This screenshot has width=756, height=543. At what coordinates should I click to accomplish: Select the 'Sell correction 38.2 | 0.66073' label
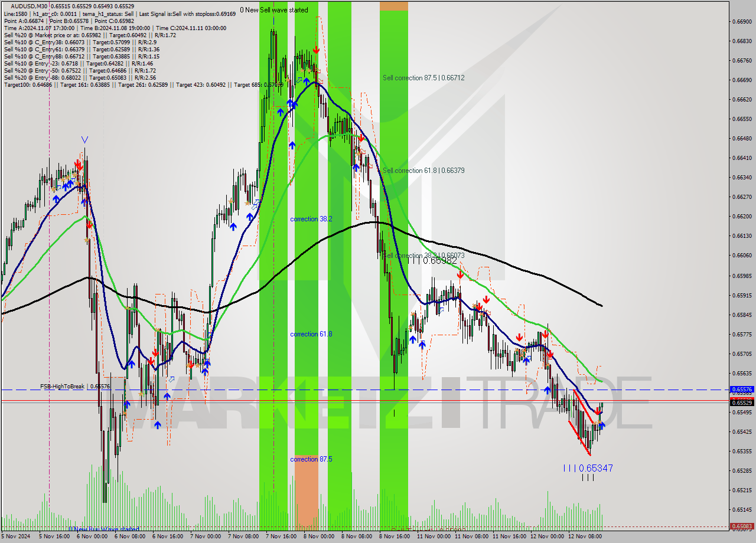pos(423,256)
